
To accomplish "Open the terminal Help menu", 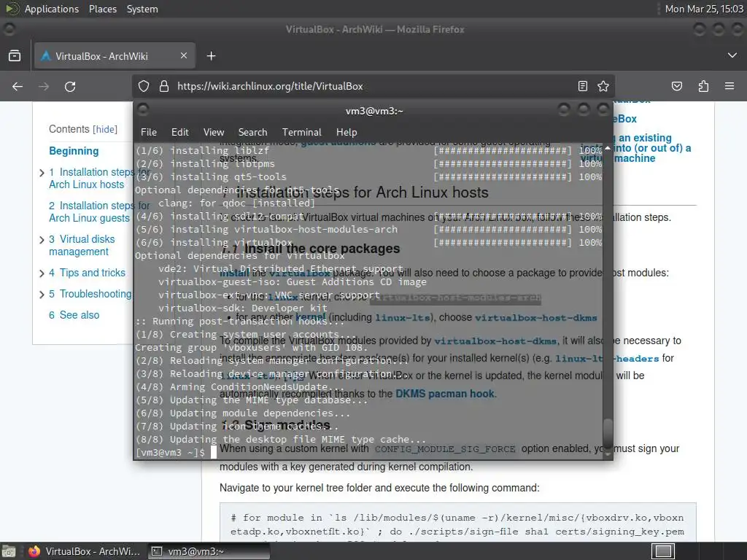I will pos(347,132).
